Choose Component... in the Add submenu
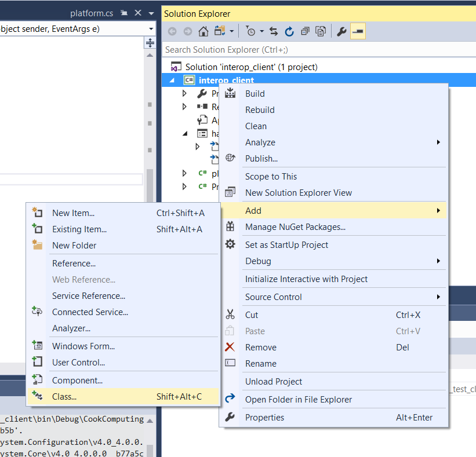476x457 pixels. click(x=123, y=381)
